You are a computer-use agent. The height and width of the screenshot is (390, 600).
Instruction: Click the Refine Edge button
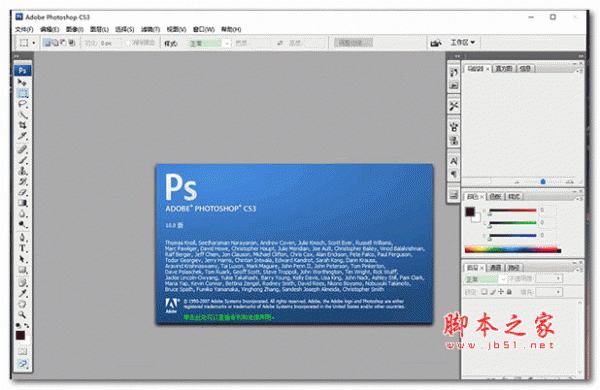click(x=353, y=43)
